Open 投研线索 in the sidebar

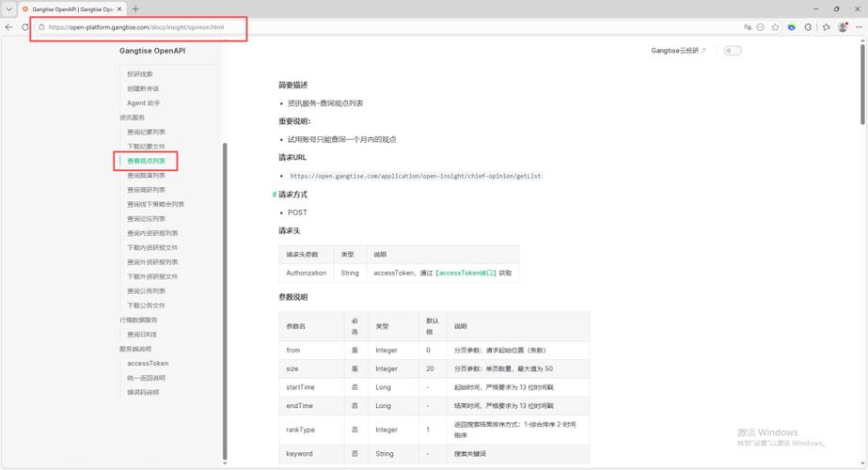point(139,74)
